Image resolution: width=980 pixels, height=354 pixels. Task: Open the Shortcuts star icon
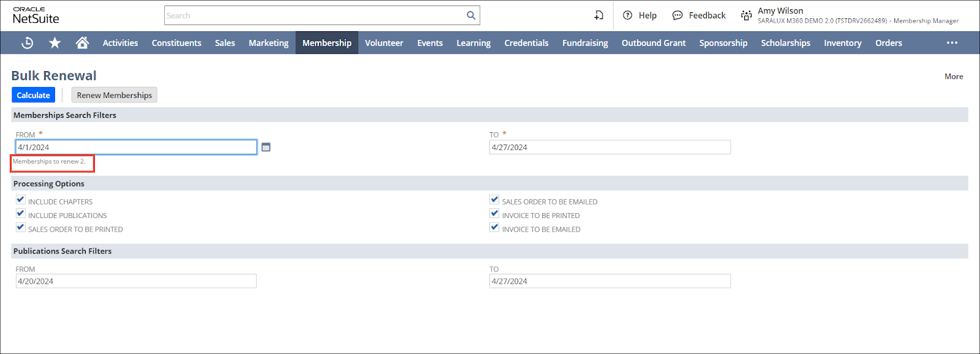pos(55,43)
